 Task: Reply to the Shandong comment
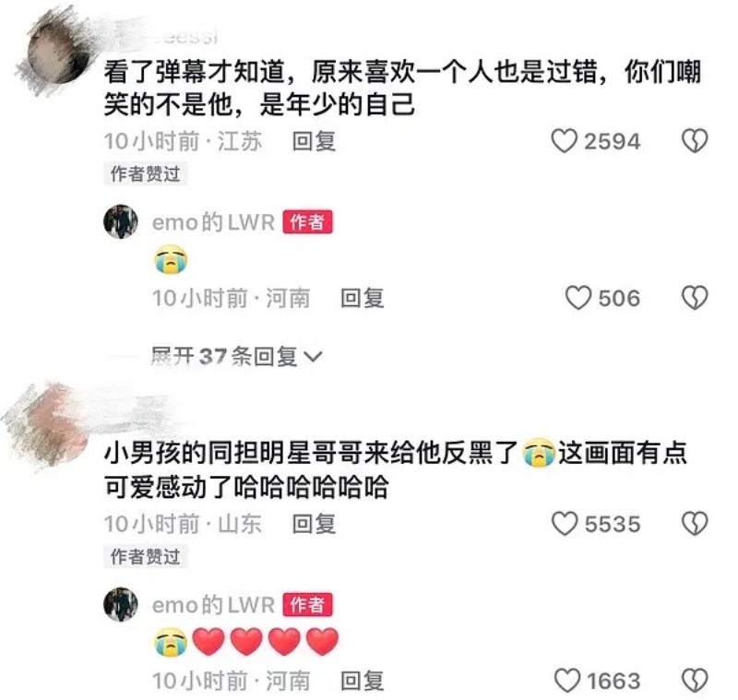(314, 524)
